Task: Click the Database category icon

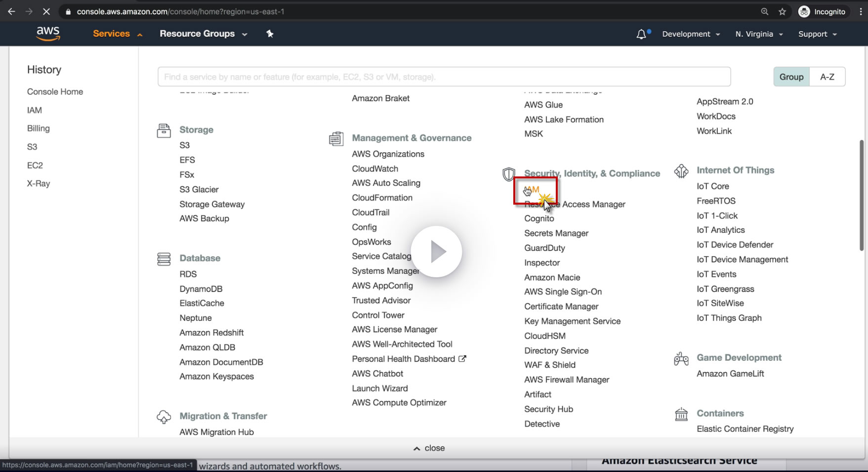Action: pos(164,258)
